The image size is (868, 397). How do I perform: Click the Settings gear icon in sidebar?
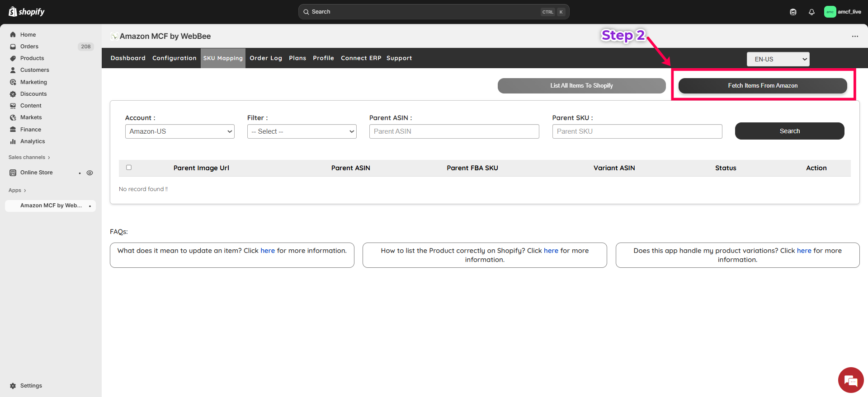[13, 386]
